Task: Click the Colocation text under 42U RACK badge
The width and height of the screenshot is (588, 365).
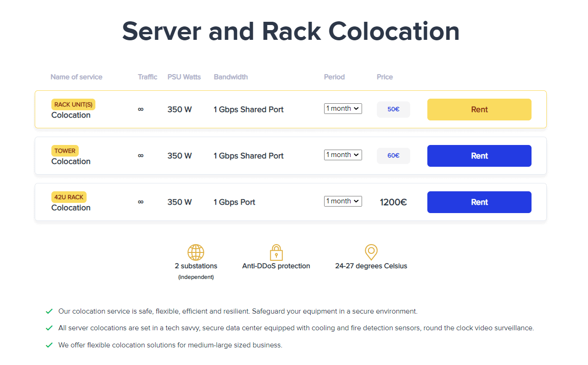Action: coord(71,208)
